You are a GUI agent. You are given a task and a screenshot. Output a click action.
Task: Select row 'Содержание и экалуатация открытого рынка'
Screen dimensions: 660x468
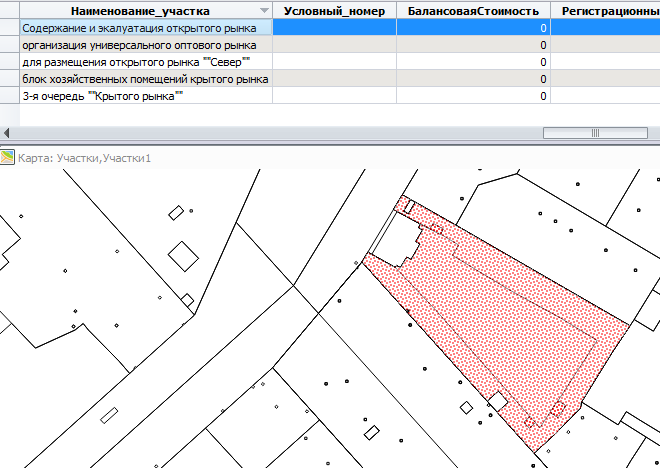(x=146, y=28)
